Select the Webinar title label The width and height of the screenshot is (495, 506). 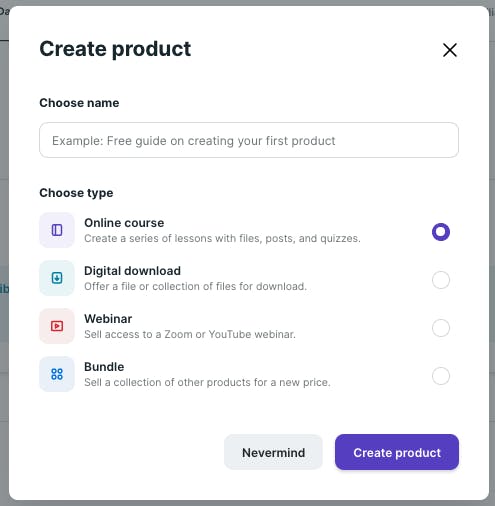tap(108, 319)
